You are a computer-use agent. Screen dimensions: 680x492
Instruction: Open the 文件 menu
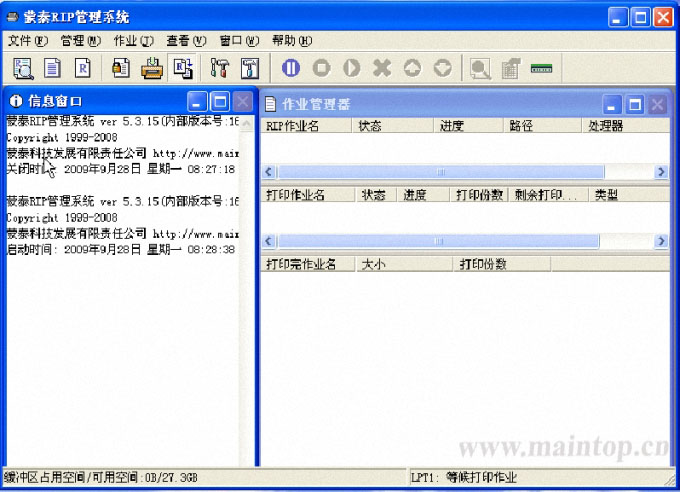pyautogui.click(x=27, y=41)
